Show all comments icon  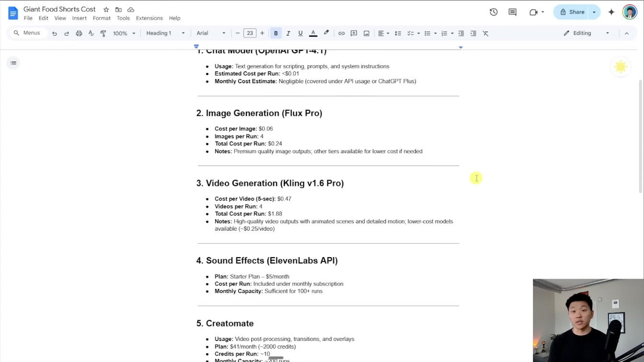click(512, 12)
